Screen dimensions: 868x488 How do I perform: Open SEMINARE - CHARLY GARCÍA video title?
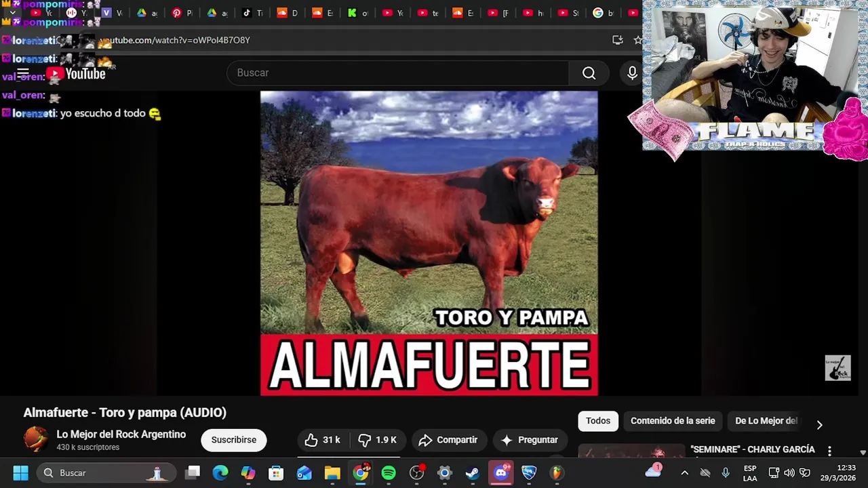753,450
